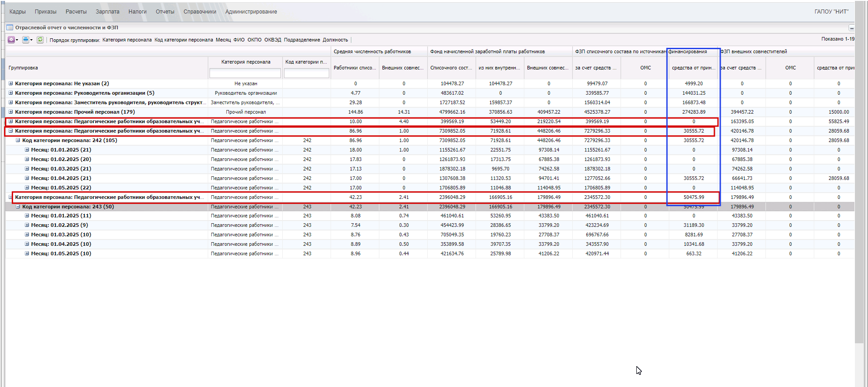Click the purple settings gear icon

[11, 40]
